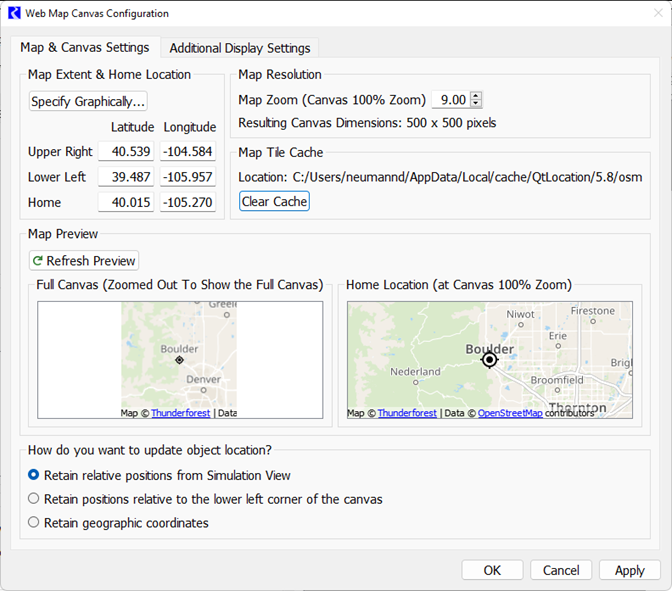Screen dimensions: 672x591
Task: Select Retain geographic coordinates option
Action: click(x=34, y=522)
